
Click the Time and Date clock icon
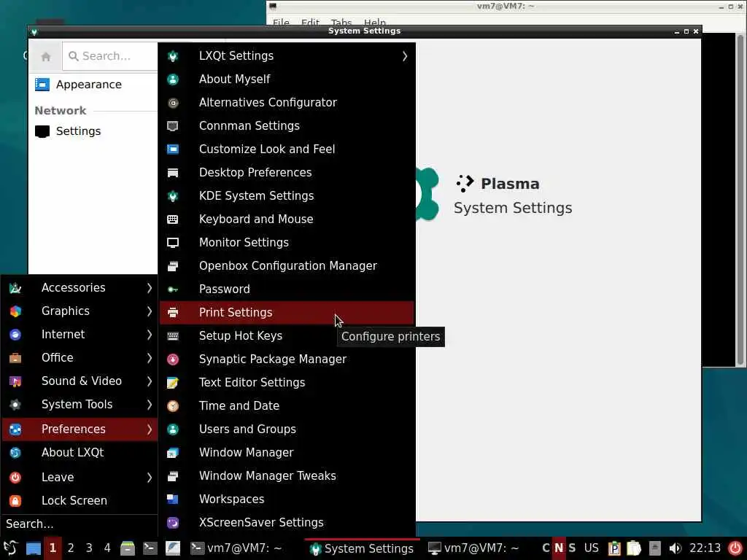pos(173,405)
